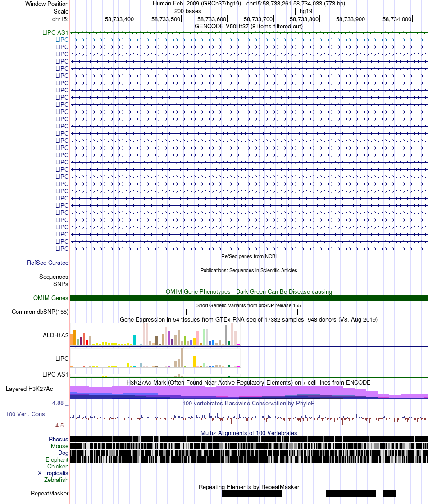
Task: Click the ALDH1A2 expression track label
Action: [x=55, y=335]
